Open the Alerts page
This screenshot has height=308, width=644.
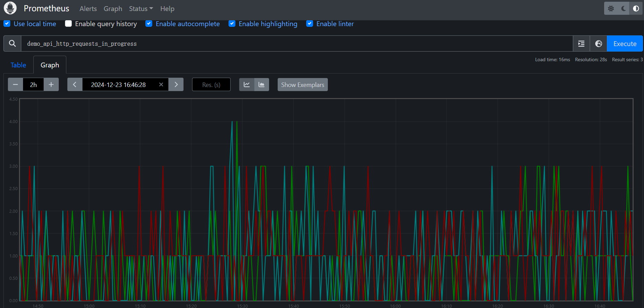(88, 9)
